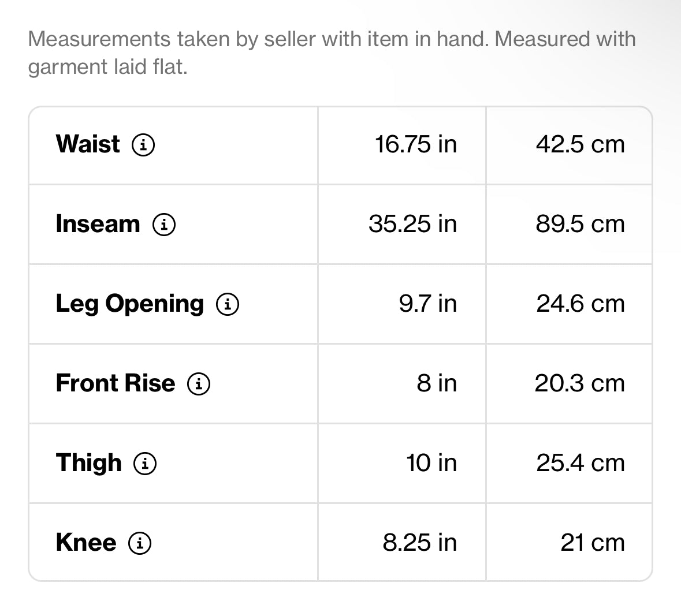The width and height of the screenshot is (681, 616).
Task: Open the Inseam info icon
Action: tap(164, 225)
